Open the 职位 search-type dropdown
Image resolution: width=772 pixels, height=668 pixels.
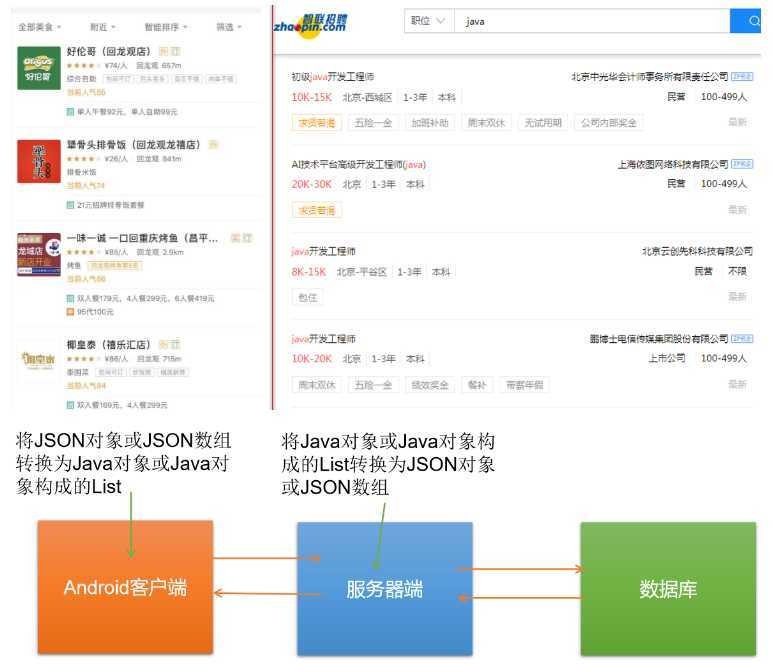(428, 21)
